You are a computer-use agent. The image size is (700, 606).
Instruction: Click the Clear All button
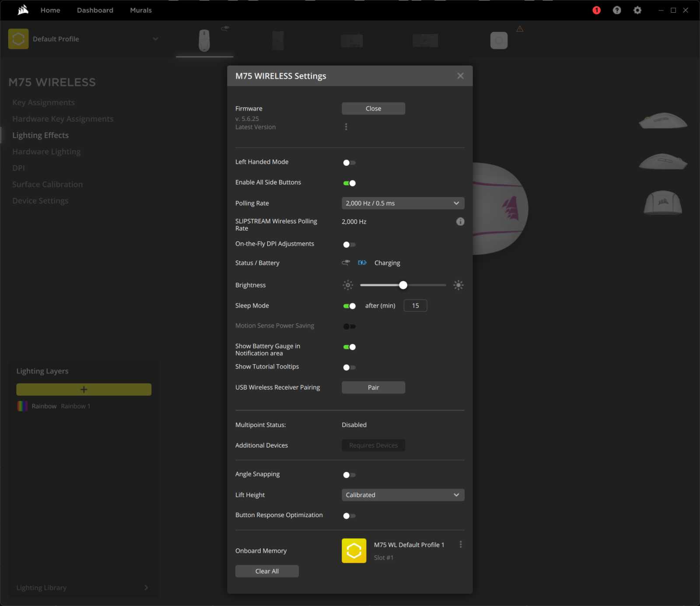click(x=267, y=571)
